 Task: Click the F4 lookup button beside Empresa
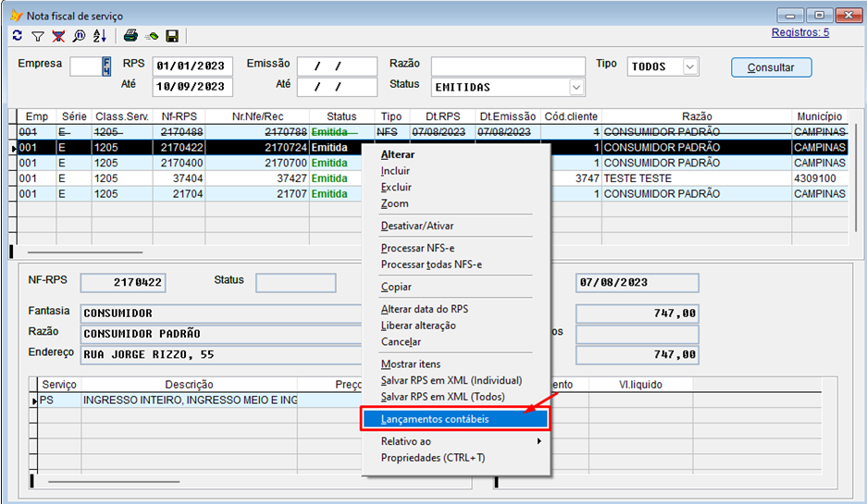(106, 67)
